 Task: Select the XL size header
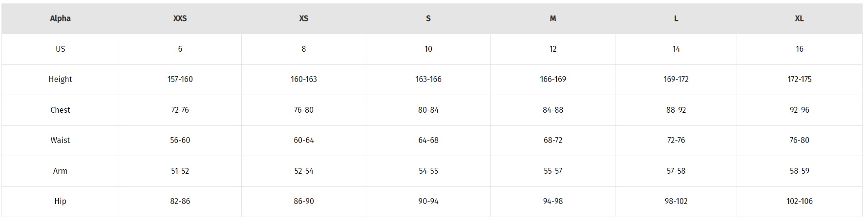tap(799, 19)
